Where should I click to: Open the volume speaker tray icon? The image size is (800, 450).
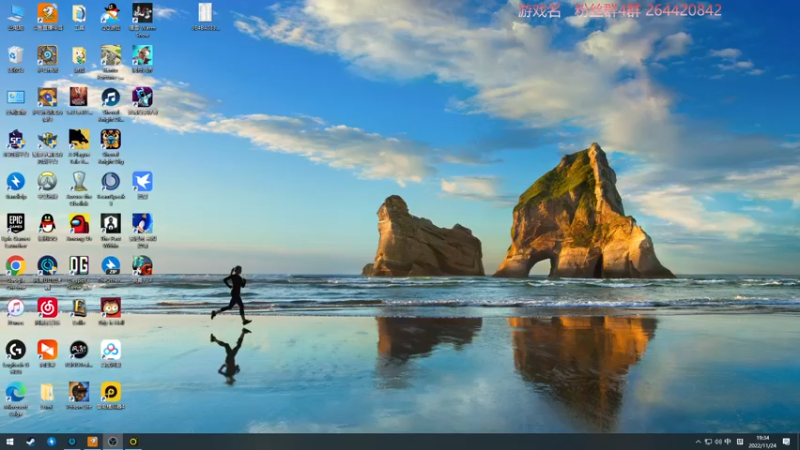[718, 442]
